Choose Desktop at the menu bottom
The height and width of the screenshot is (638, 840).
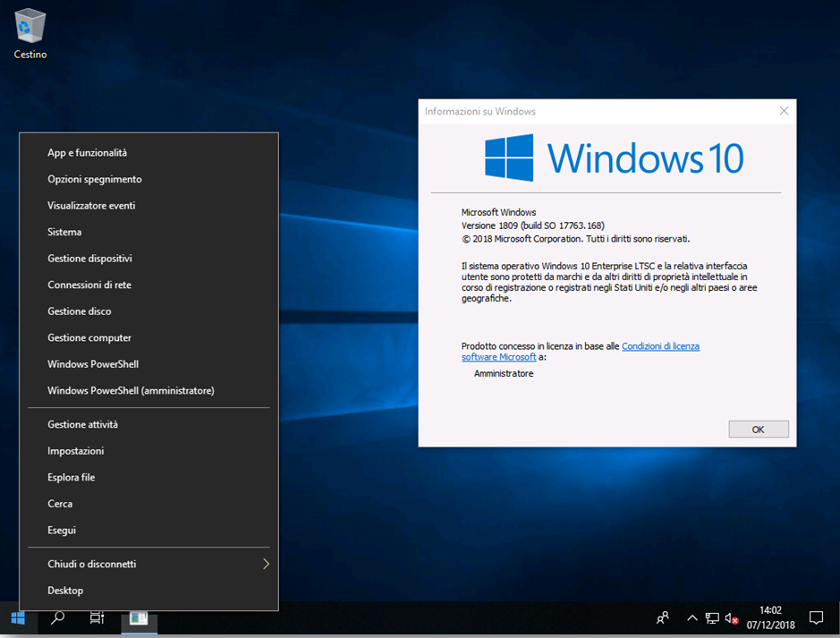(x=148, y=591)
